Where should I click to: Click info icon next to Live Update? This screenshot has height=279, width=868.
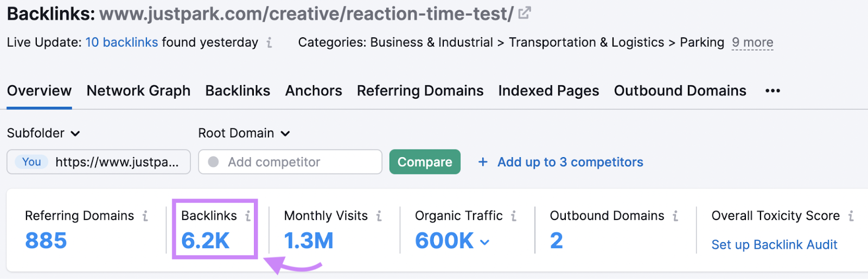pos(269,43)
